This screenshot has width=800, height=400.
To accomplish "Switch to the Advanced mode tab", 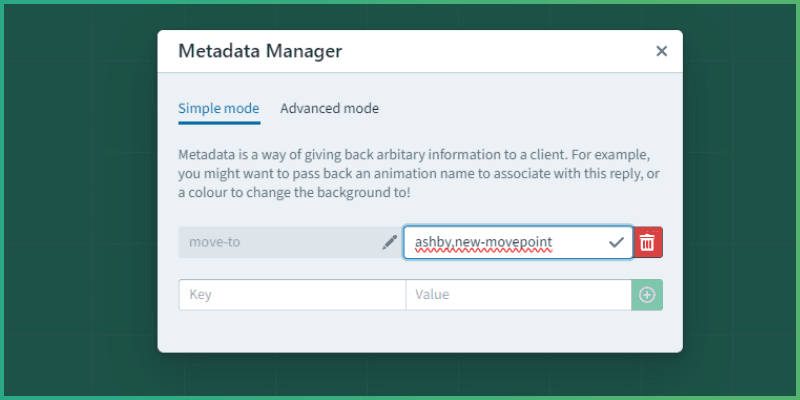I will pos(329,108).
